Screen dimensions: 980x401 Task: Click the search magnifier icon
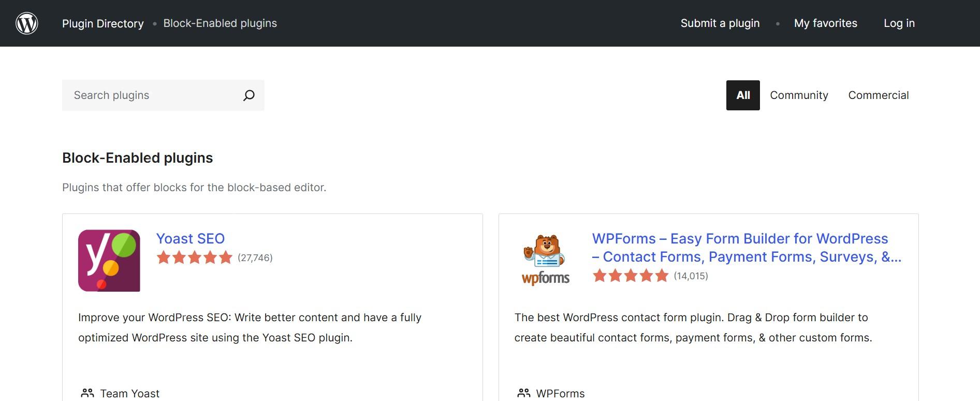pyautogui.click(x=249, y=95)
